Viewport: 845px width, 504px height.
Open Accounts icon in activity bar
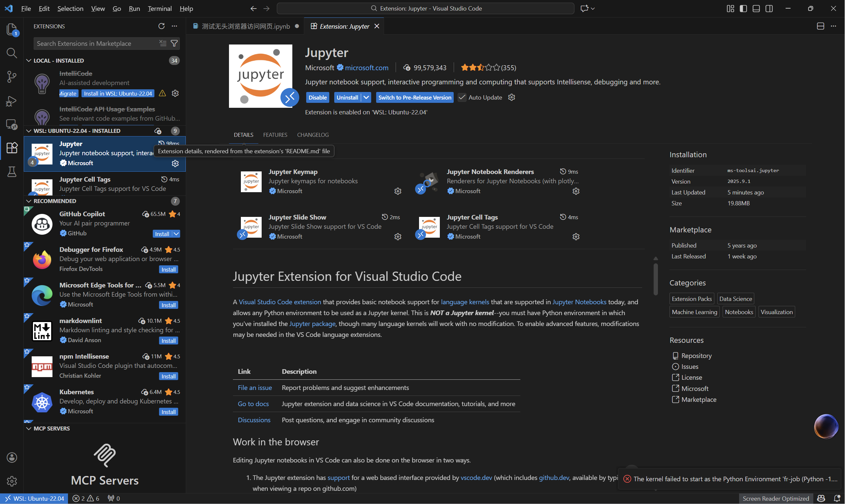coord(12,458)
